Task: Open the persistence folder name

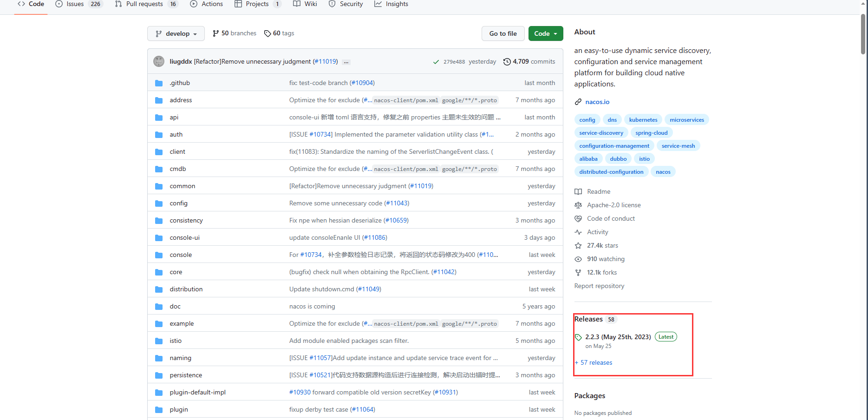Action: point(186,375)
